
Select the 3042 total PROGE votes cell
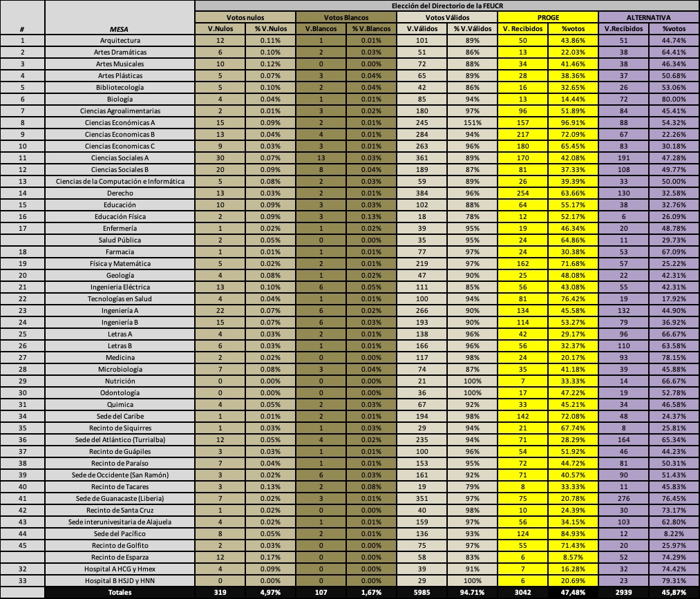point(522,593)
